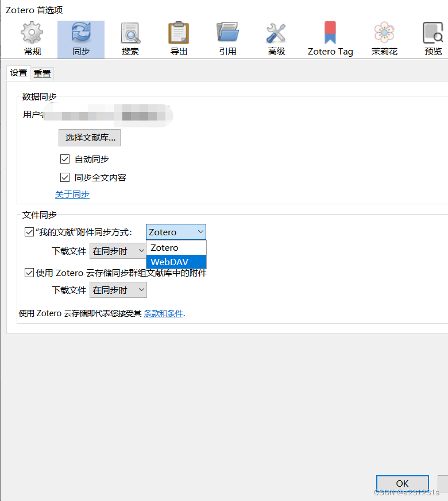The image size is (448, 501).
Task: Open My Library 下载文件 在同步时 dropdown
Action: click(x=118, y=251)
